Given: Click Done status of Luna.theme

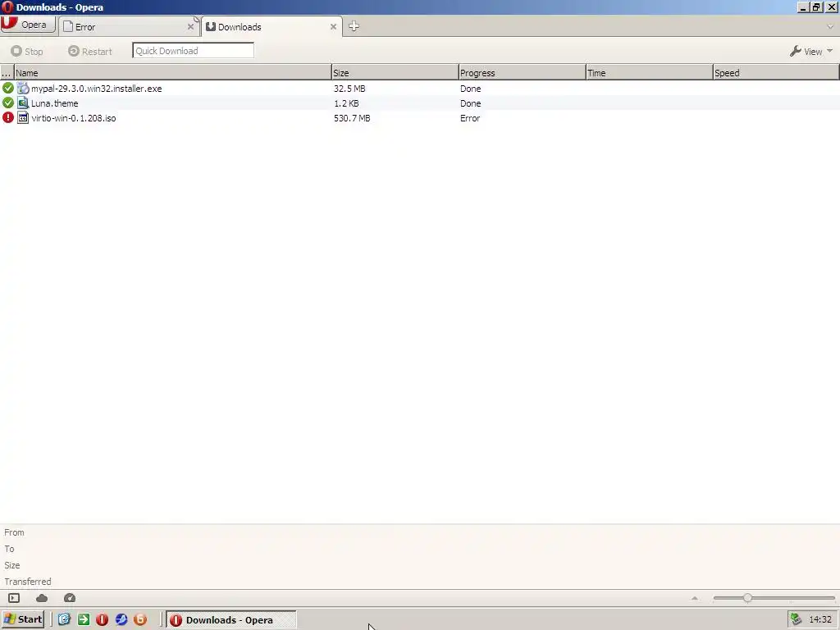Looking at the screenshot, I should click(470, 103).
